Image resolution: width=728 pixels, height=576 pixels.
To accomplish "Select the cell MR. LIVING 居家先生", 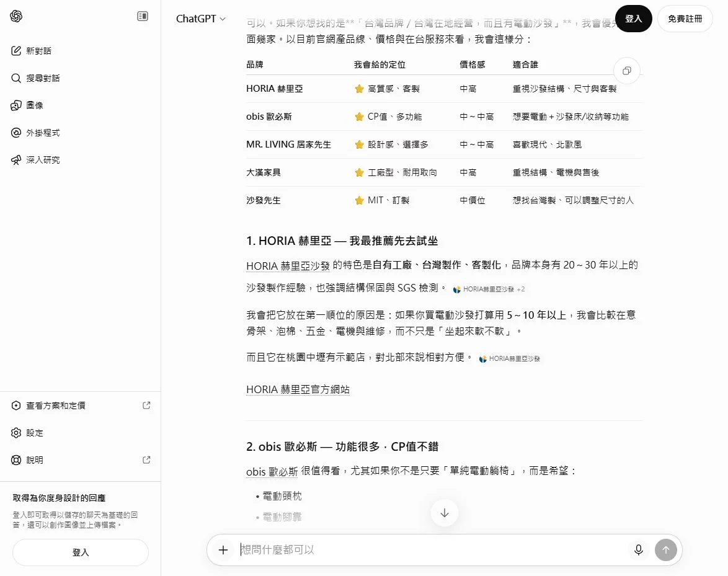I will click(288, 144).
